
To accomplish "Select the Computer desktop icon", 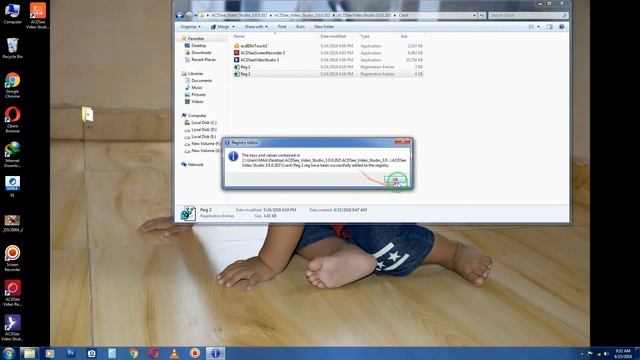I will pyautogui.click(x=12, y=14).
